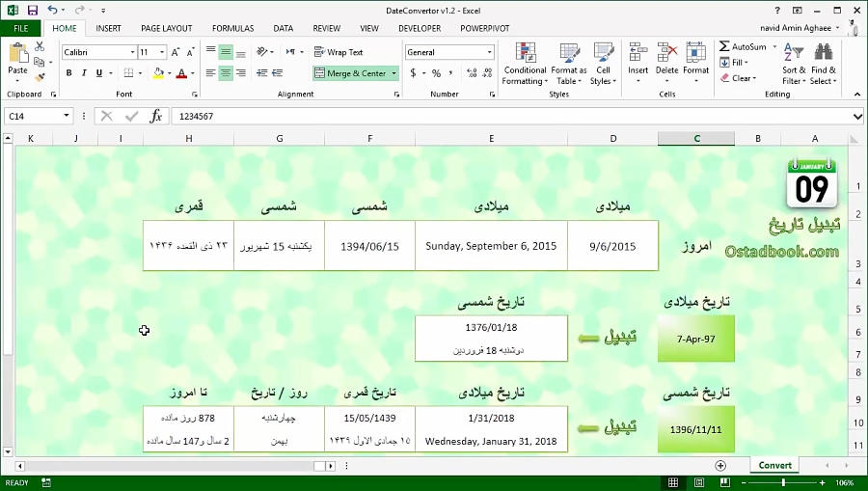Image resolution: width=868 pixels, height=491 pixels.
Task: Click the Percent Style icon
Action: (x=436, y=73)
